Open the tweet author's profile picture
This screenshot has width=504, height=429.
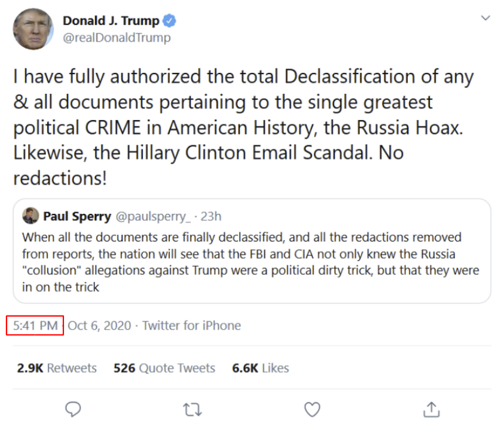click(33, 29)
